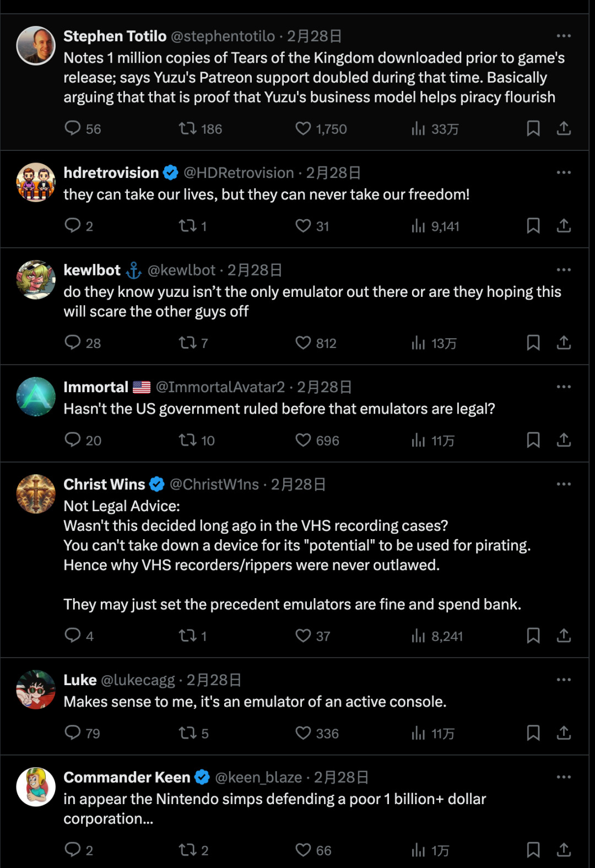Viewport: 595px width, 868px height.
Task: Like kewlbot's tweet about emulators
Action: coord(303,343)
